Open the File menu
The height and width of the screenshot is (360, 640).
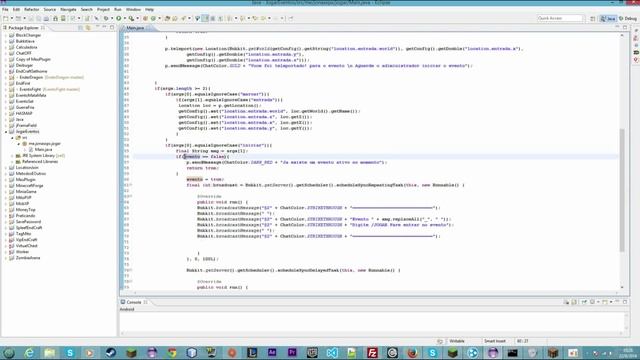(x=5, y=9)
